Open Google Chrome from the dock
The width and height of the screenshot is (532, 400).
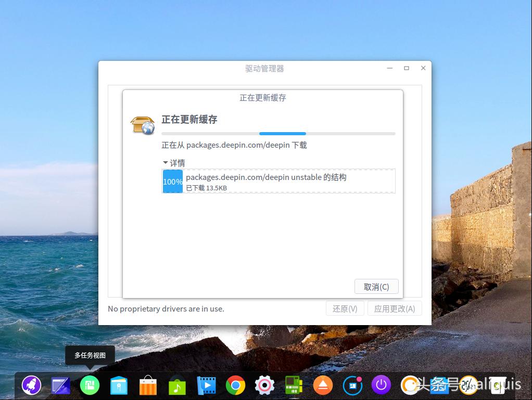(235, 385)
